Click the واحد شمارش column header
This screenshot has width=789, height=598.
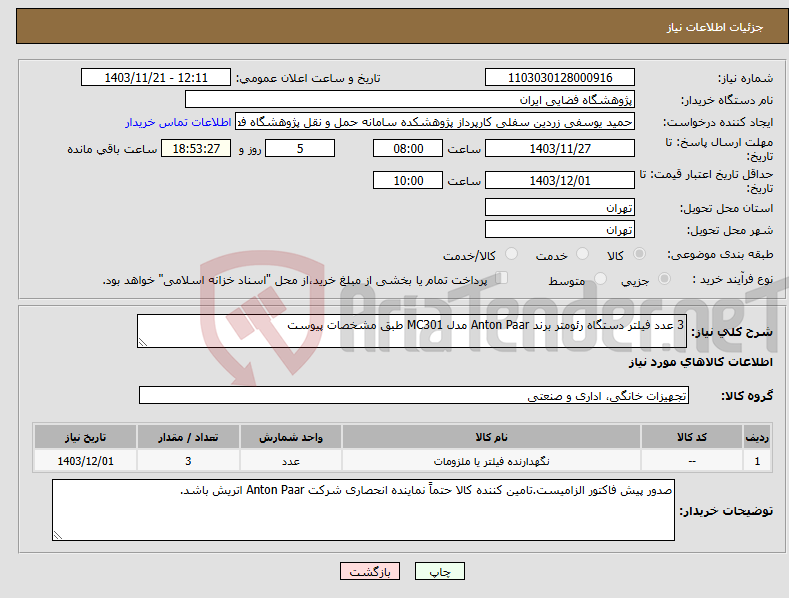click(x=291, y=437)
